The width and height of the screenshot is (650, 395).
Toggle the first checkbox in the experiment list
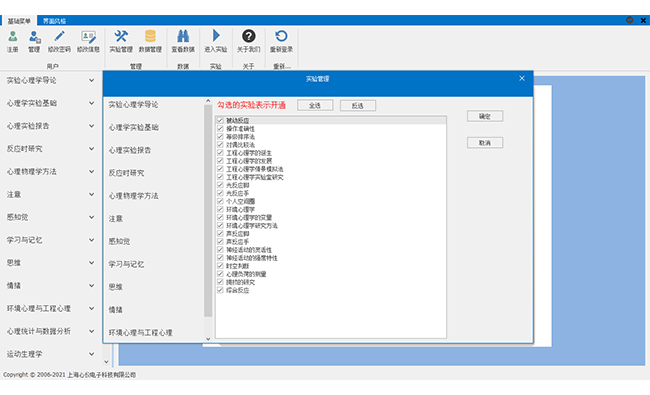pyautogui.click(x=220, y=120)
